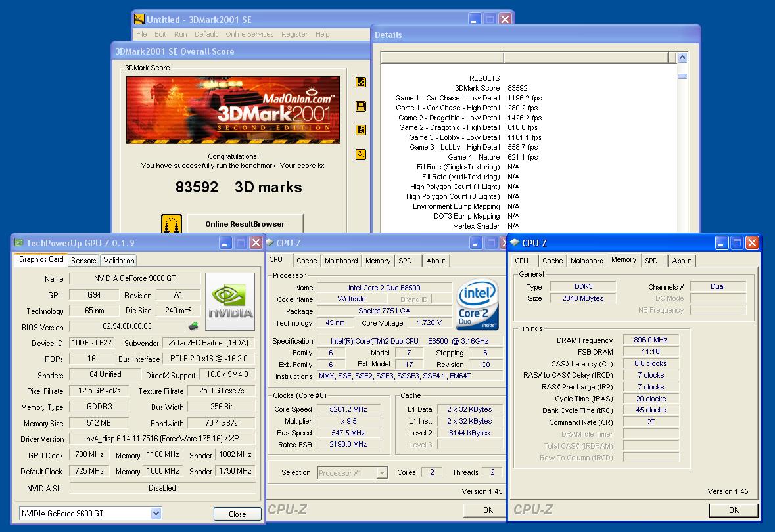Open the Help menu in 3DMark2001 SE
Viewport: 775px width, 532px height.
(322, 34)
